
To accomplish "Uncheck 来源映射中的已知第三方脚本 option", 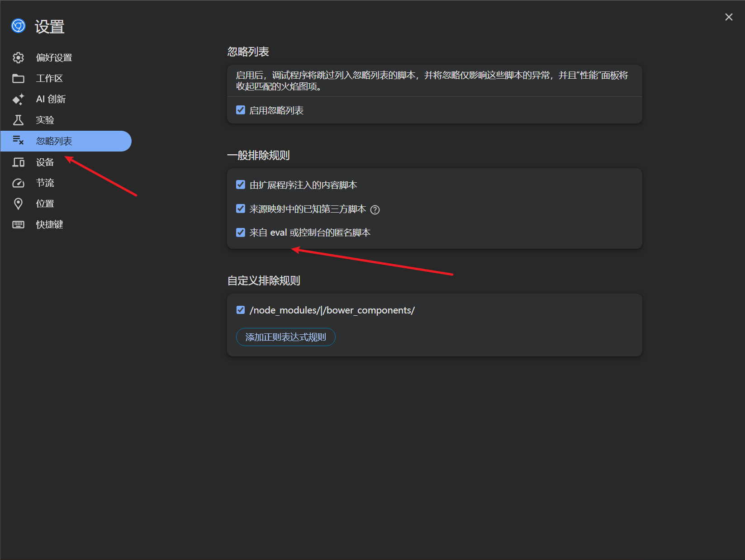I will (x=241, y=209).
